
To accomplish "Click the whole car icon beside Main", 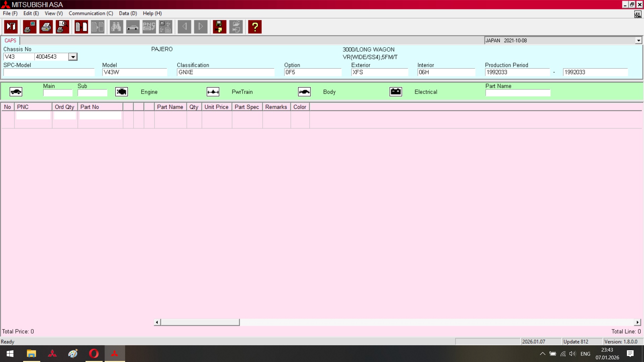I will [x=16, y=92].
